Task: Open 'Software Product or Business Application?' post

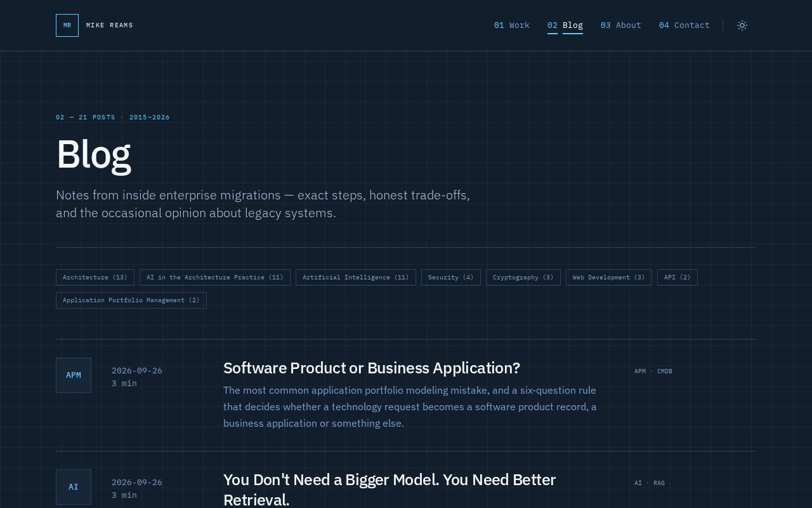Action: pyautogui.click(x=372, y=368)
